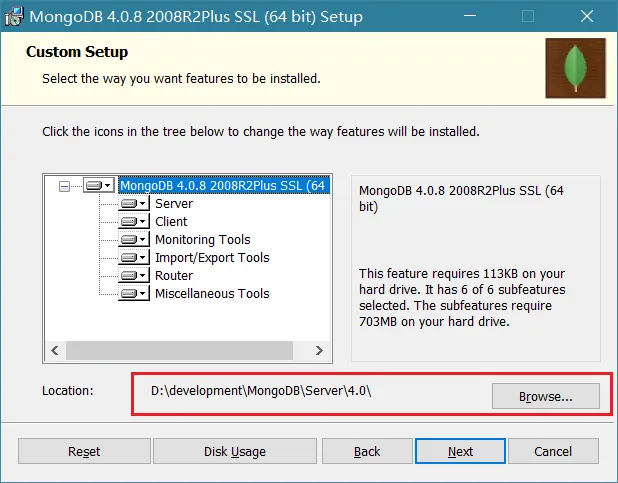Cancel the MongoDB setup
This screenshot has height=483, width=618.
click(553, 451)
